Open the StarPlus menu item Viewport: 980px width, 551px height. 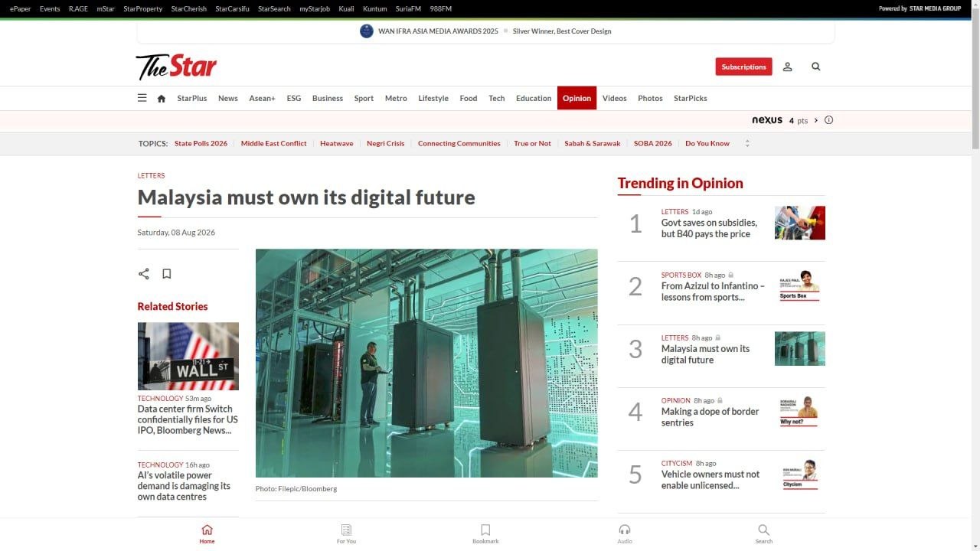tap(192, 98)
